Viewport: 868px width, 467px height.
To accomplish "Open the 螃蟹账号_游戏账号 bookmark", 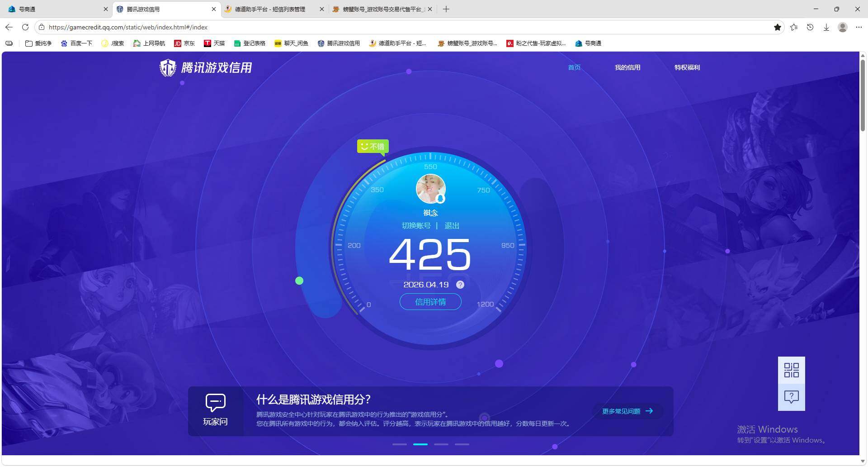I will pos(467,43).
